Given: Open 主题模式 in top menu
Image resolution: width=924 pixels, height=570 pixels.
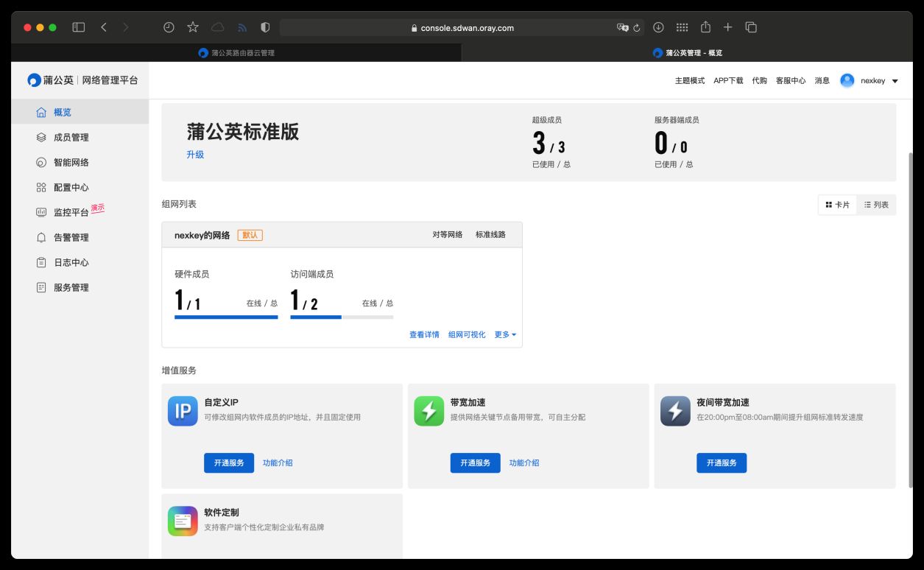Looking at the screenshot, I should click(x=690, y=81).
